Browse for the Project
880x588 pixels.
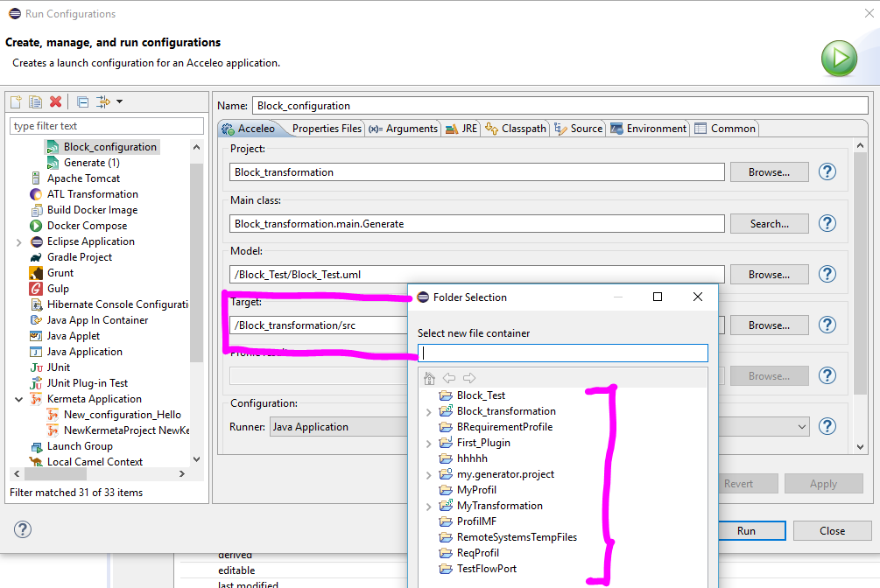(x=769, y=172)
